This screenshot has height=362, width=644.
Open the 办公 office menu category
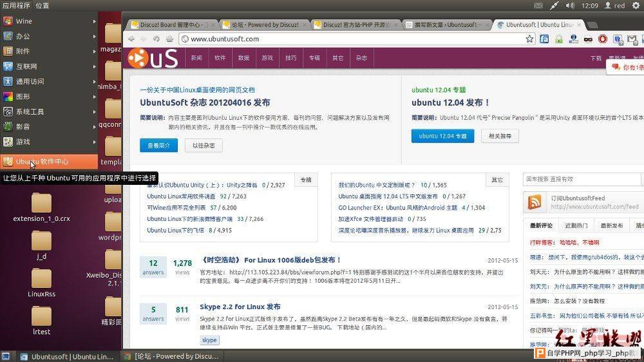pos(49,36)
